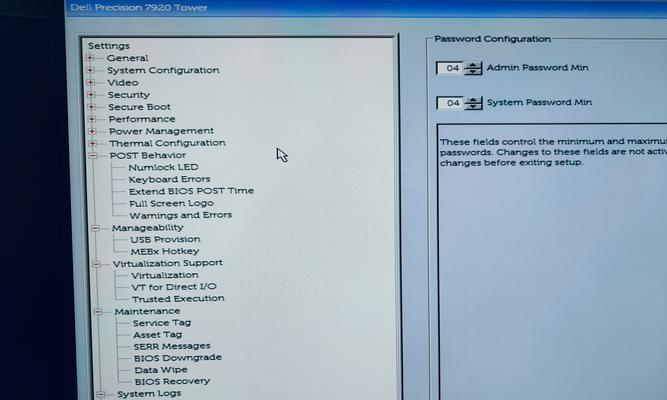
Task: Expand the General settings node
Action: 90,58
